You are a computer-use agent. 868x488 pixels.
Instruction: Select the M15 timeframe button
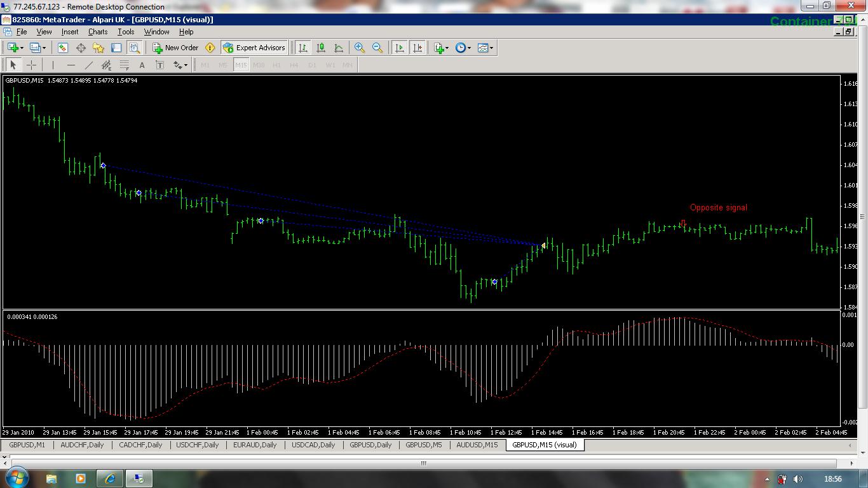[x=241, y=65]
